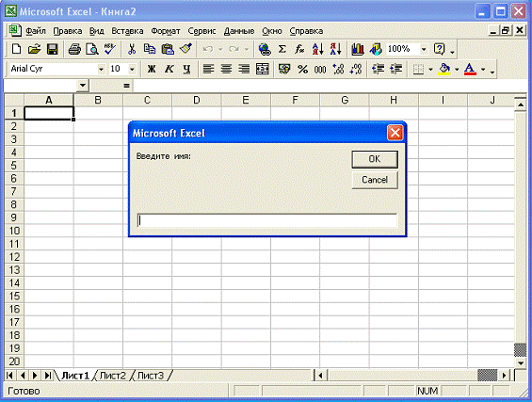Click the New workbook icon
The height and width of the screenshot is (402, 532).
(16, 49)
